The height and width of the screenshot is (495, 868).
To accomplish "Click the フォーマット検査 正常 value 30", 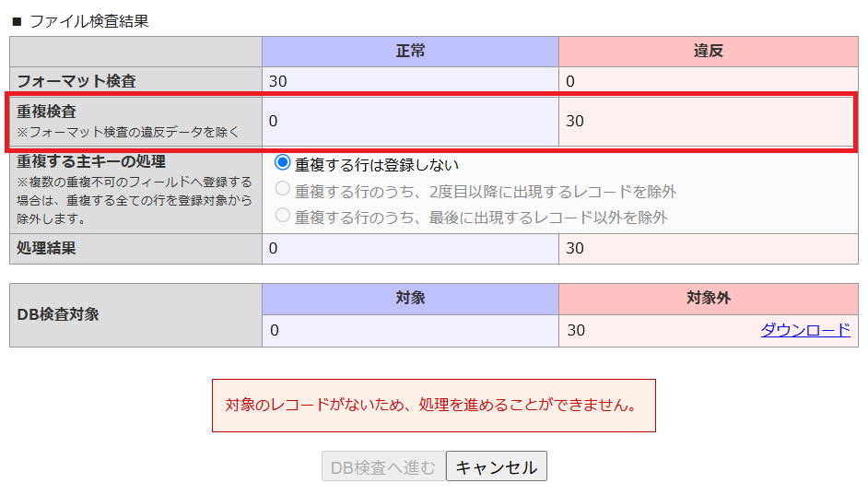I will coord(278,81).
